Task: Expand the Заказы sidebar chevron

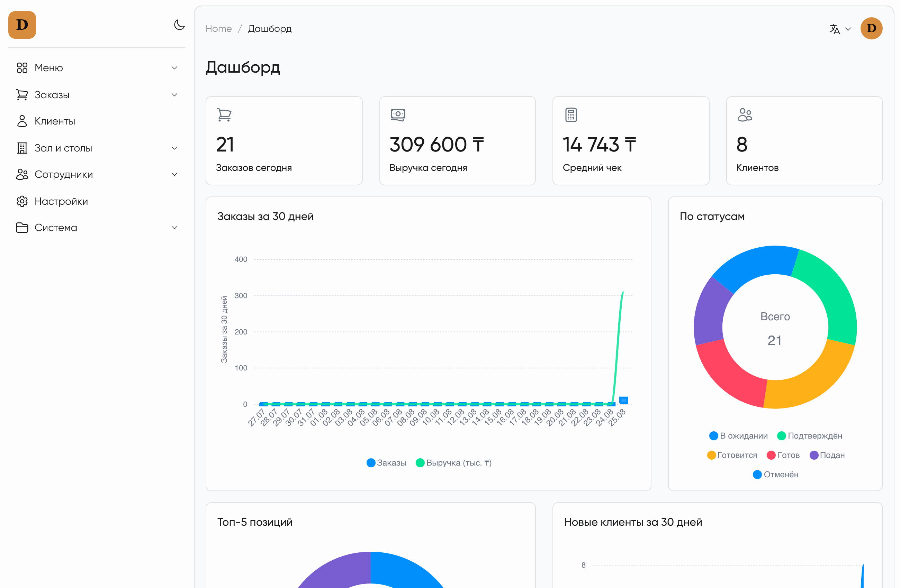Action: pos(174,95)
